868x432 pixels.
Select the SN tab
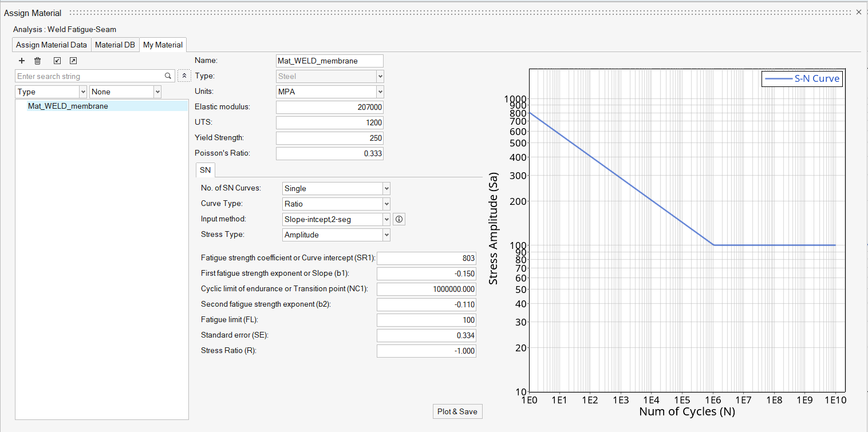[205, 170]
